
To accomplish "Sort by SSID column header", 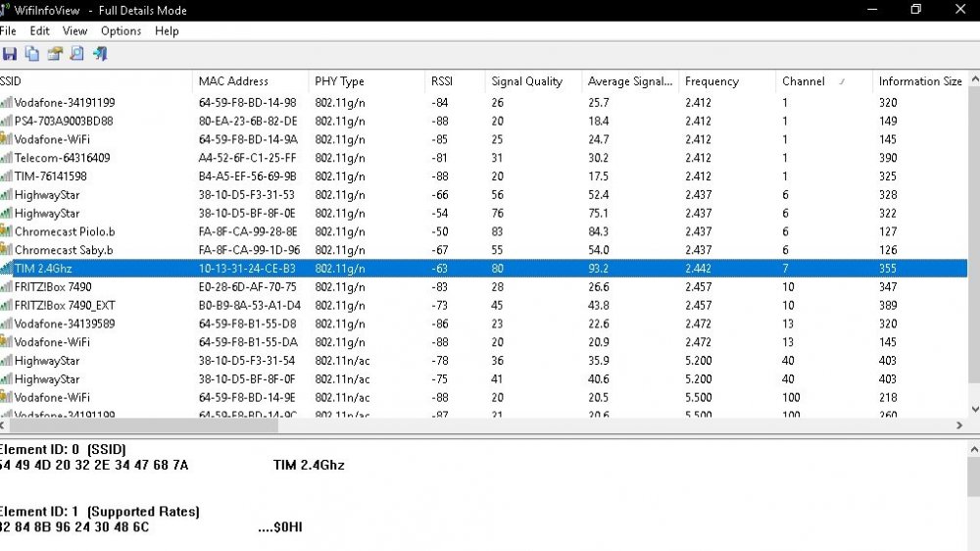I will coord(96,81).
